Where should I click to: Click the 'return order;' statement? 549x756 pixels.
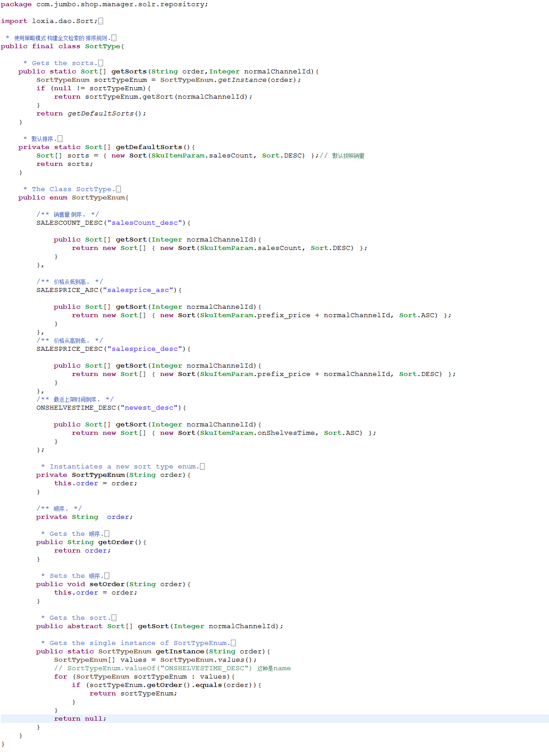tap(82, 551)
